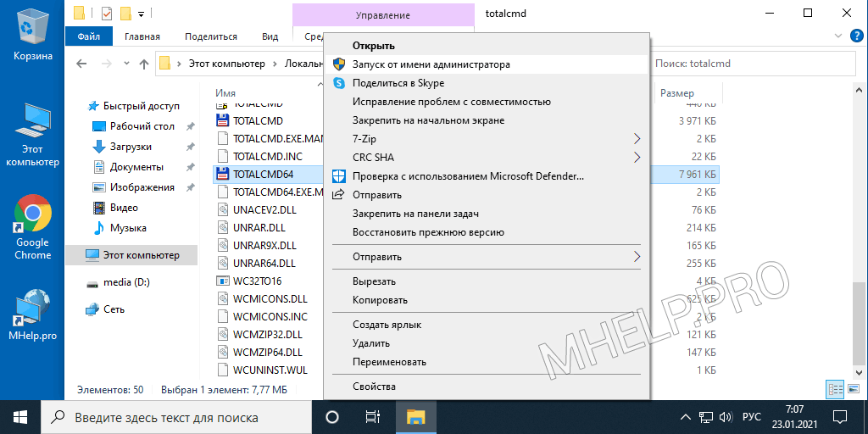Choose Вырезать in the context menu

click(486, 281)
